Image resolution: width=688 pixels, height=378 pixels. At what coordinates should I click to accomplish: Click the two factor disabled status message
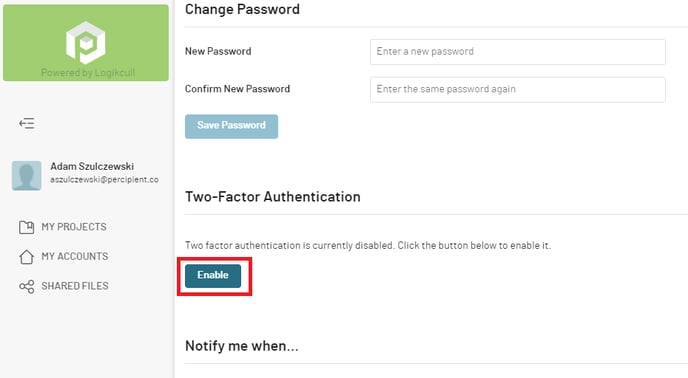pyautogui.click(x=368, y=245)
